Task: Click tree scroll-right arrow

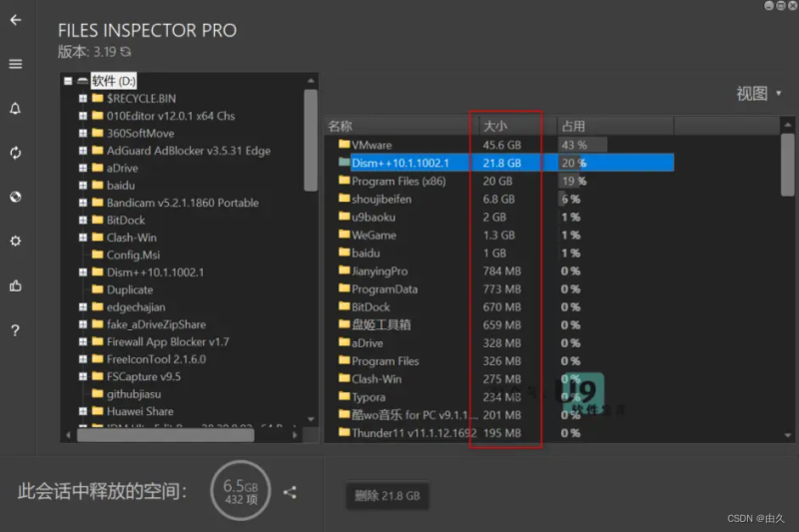Action: [x=295, y=435]
